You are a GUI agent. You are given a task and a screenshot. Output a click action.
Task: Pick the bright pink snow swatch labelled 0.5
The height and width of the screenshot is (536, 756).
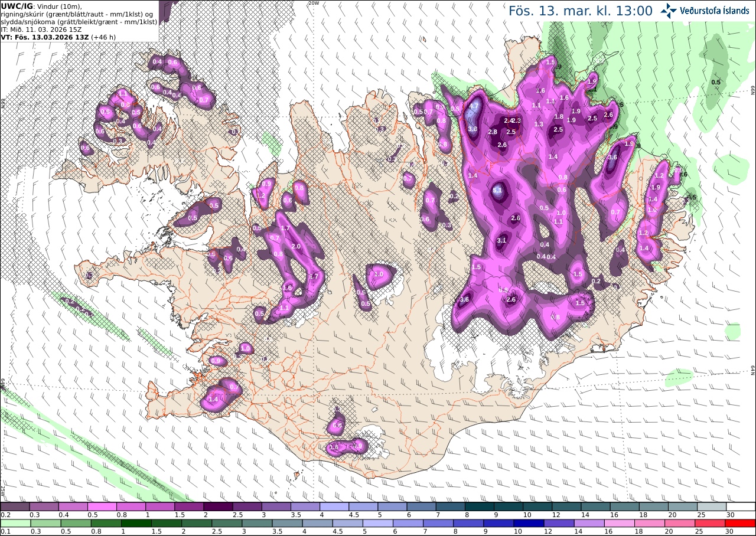[102, 506]
